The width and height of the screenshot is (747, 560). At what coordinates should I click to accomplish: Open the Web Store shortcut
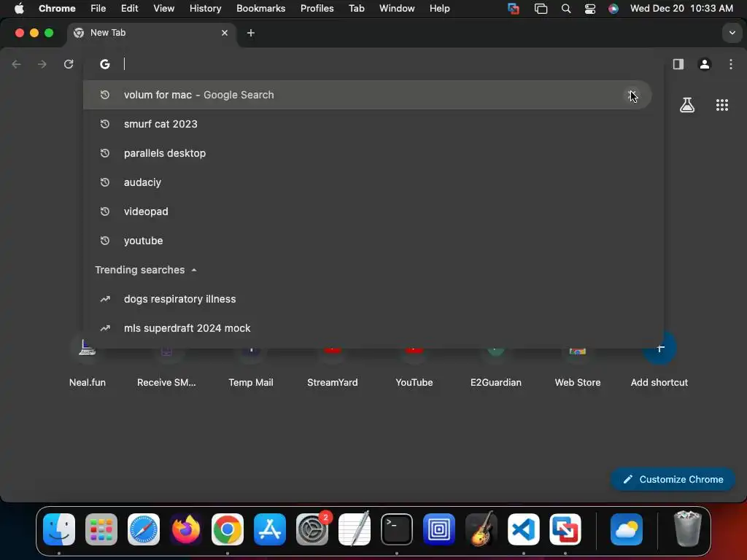[x=578, y=365]
